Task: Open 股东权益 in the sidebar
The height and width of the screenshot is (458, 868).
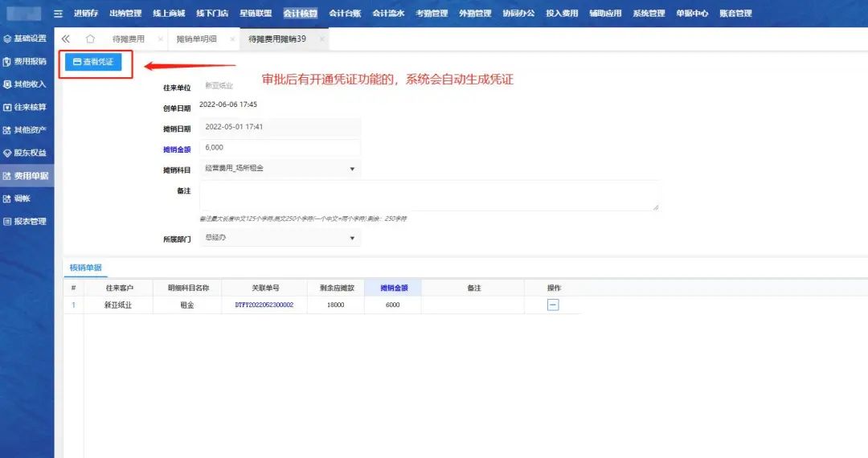Action: point(26,153)
